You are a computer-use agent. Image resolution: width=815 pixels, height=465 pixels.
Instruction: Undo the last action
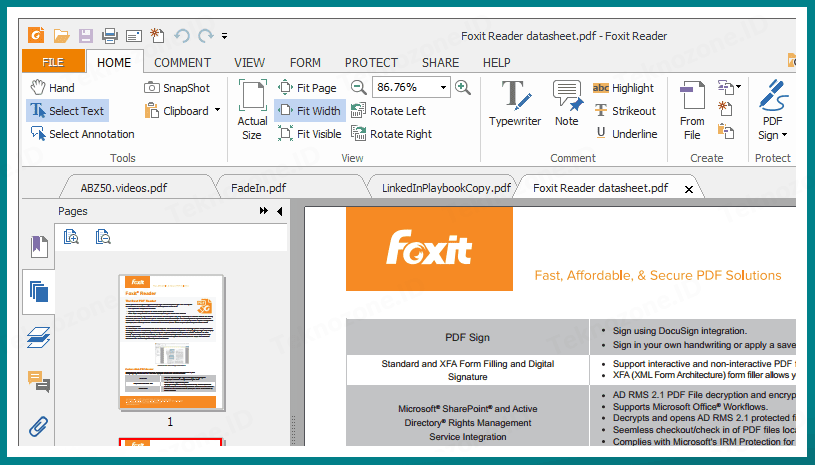[x=182, y=36]
